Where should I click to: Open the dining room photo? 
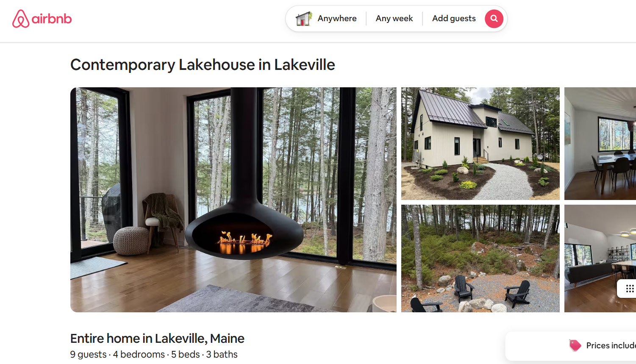(600, 144)
